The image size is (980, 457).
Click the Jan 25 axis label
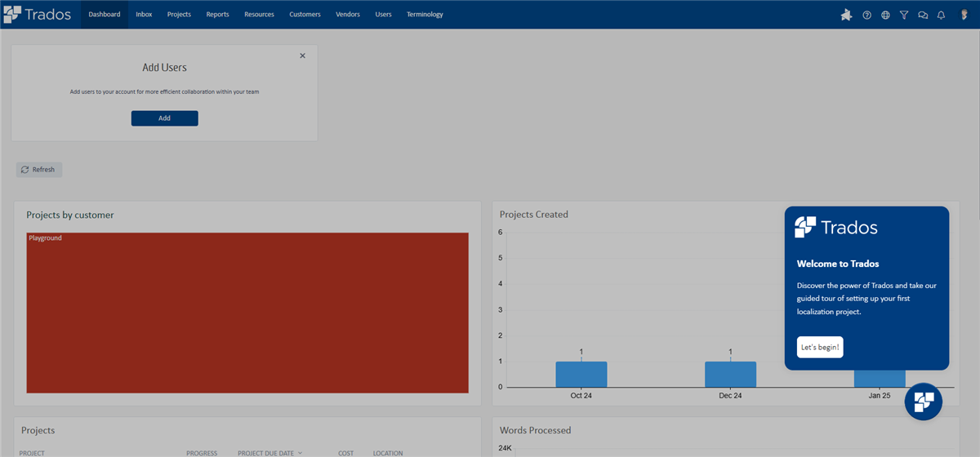point(880,396)
